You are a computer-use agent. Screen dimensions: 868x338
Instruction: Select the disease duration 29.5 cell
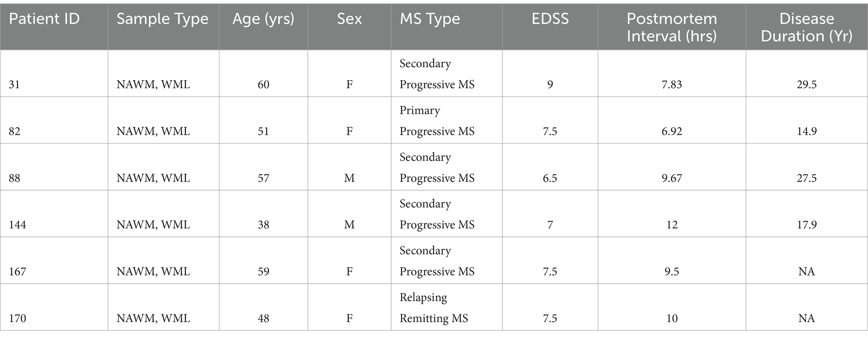[x=807, y=73]
